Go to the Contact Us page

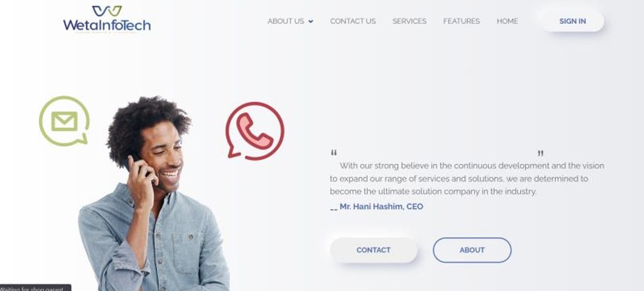click(x=353, y=21)
